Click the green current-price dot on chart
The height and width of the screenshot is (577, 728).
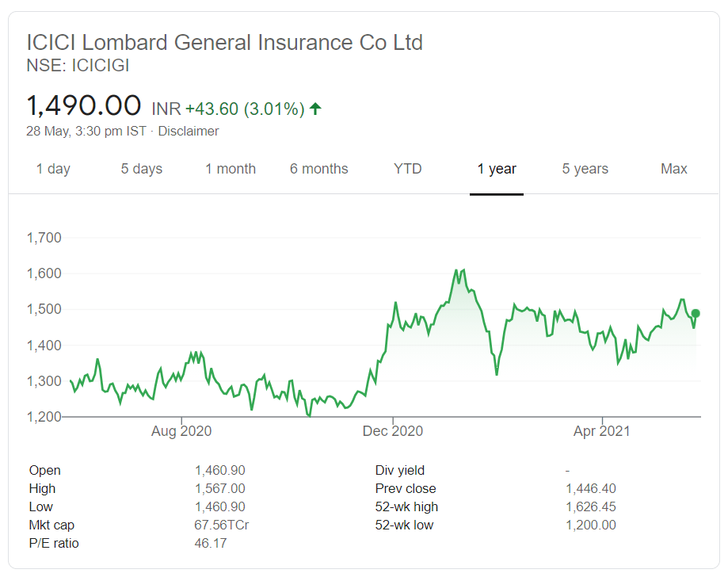tap(696, 314)
